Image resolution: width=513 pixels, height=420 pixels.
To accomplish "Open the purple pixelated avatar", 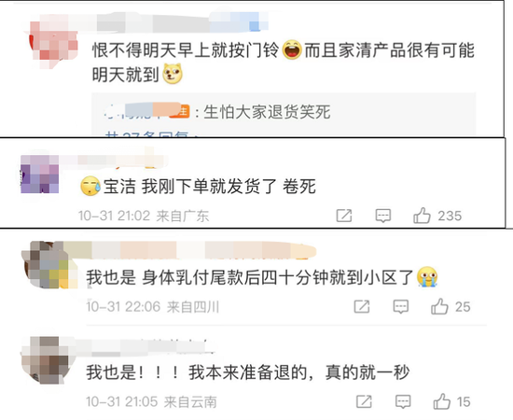I will pyautogui.click(x=39, y=174).
